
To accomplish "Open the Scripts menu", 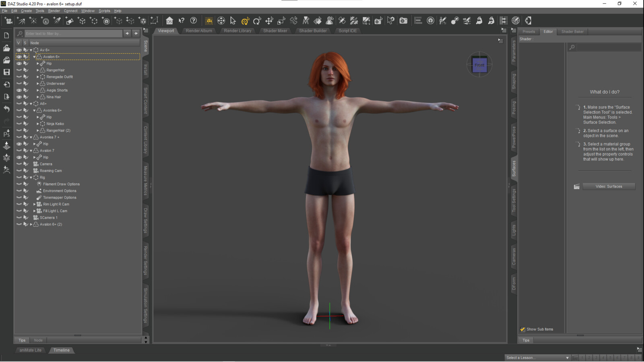I will (104, 11).
